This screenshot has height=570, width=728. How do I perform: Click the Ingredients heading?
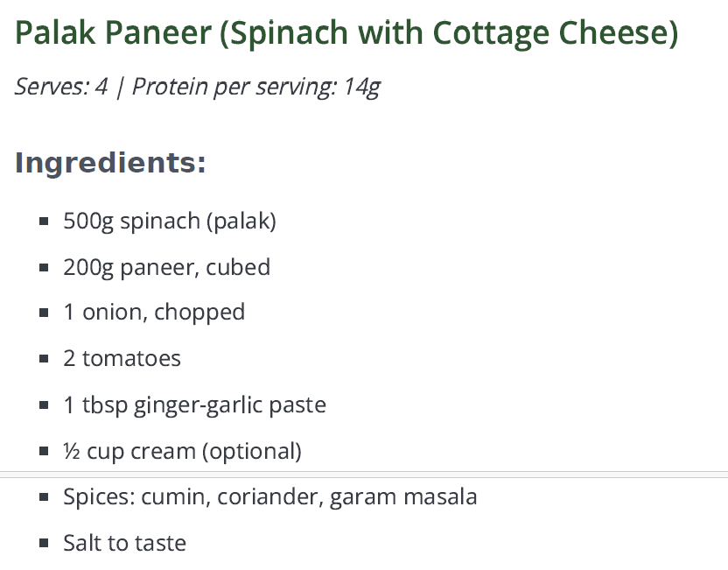[x=110, y=164]
